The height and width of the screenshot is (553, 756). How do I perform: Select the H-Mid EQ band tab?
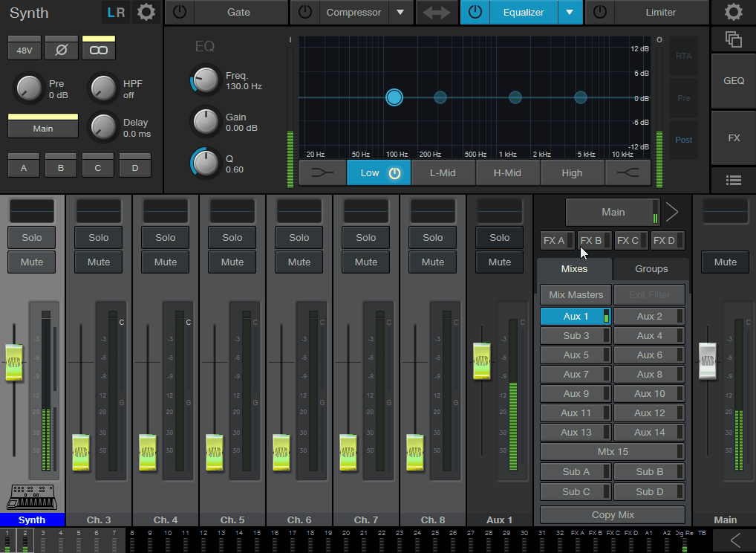507,173
